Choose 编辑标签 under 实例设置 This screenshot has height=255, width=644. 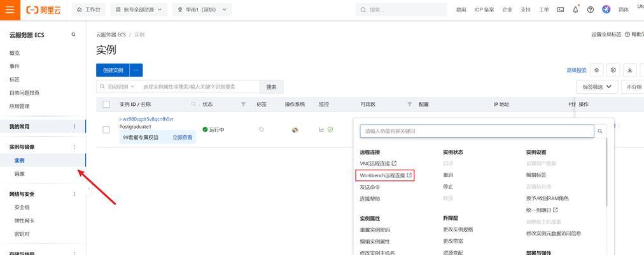pos(536,175)
